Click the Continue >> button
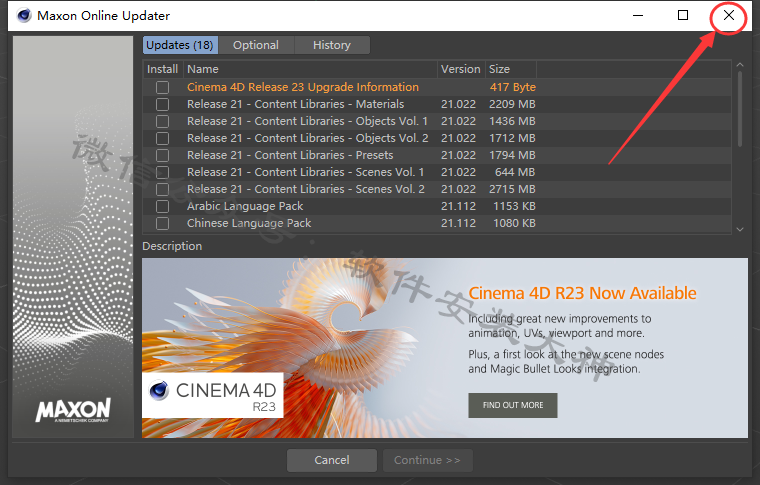760x485 pixels. tap(427, 460)
